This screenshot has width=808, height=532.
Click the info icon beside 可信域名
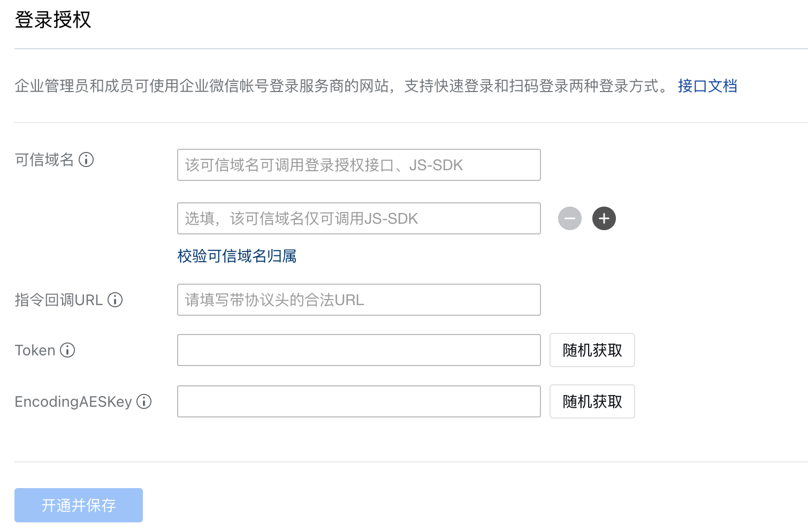point(86,159)
